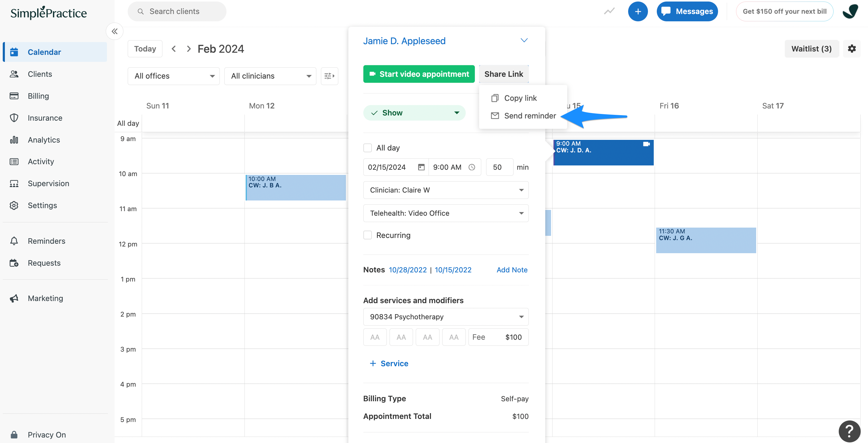This screenshot has height=443, width=868.
Task: Toggle Privacy On in sidebar
Action: tap(47, 434)
